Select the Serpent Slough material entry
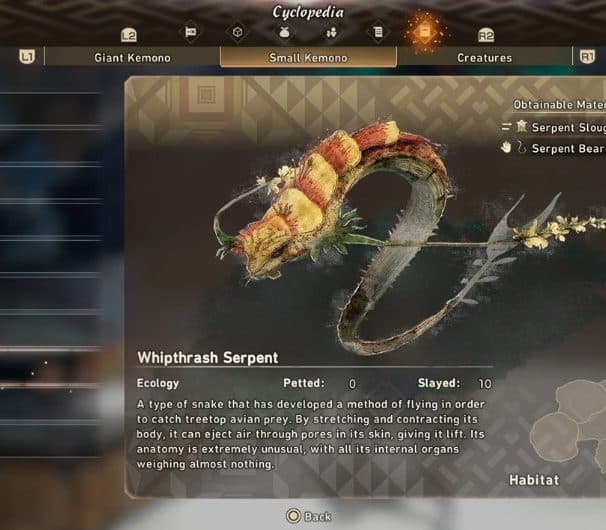Screen dimensions: 606x530 554,127
